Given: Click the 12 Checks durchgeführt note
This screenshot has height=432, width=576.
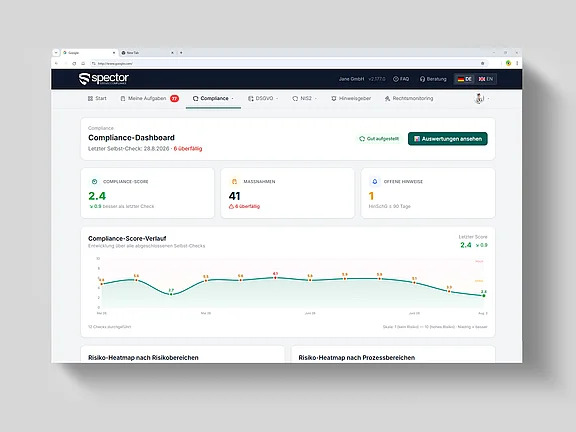Looking at the screenshot, I should click(109, 327).
